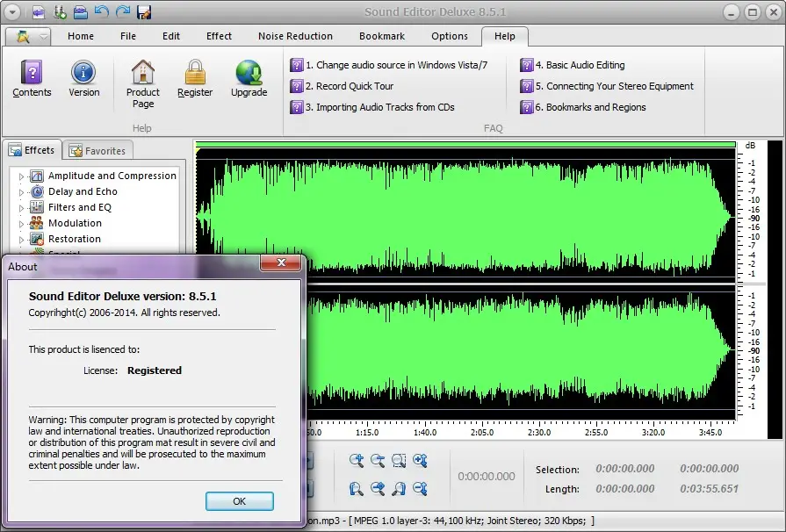
Task: Click the Register padlock icon
Action: [195, 72]
